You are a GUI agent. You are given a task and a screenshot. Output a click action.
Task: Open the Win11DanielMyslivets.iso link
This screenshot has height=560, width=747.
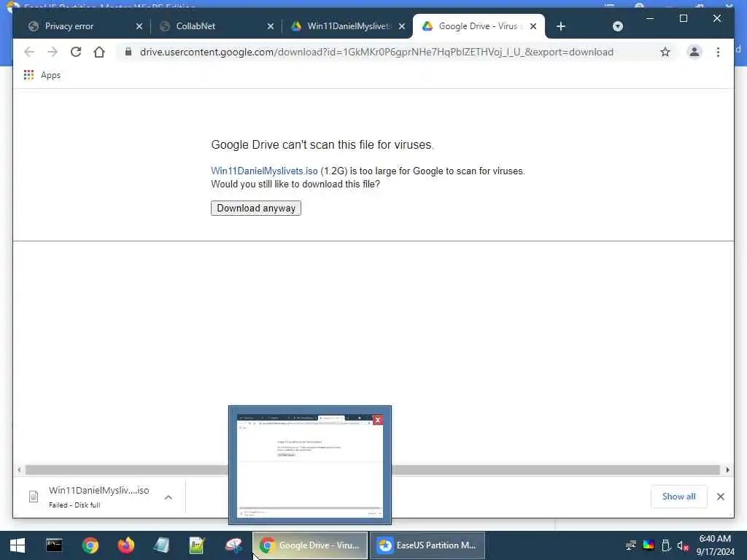point(264,171)
